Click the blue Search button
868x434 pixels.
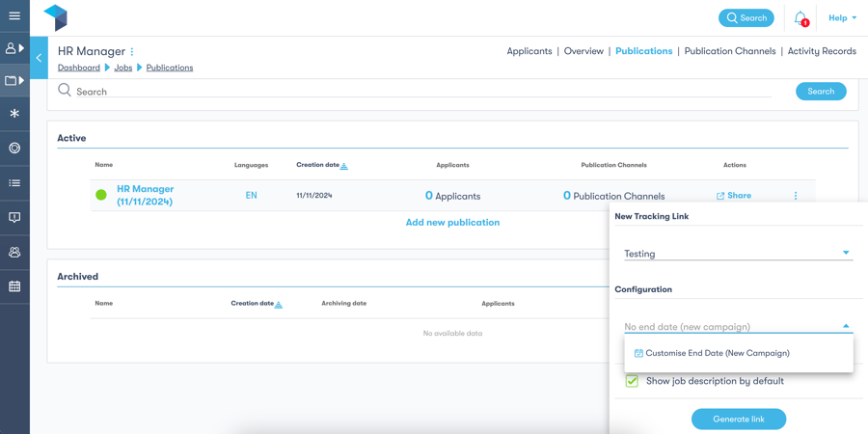click(821, 92)
